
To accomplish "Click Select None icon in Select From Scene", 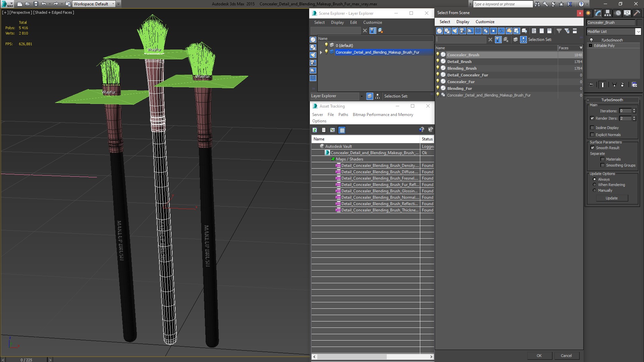I will [542, 31].
